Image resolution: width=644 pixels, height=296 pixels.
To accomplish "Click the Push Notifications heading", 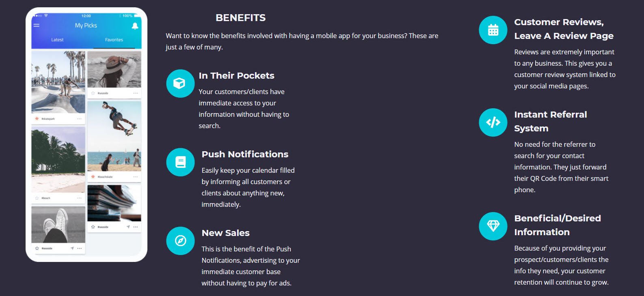I will point(245,154).
